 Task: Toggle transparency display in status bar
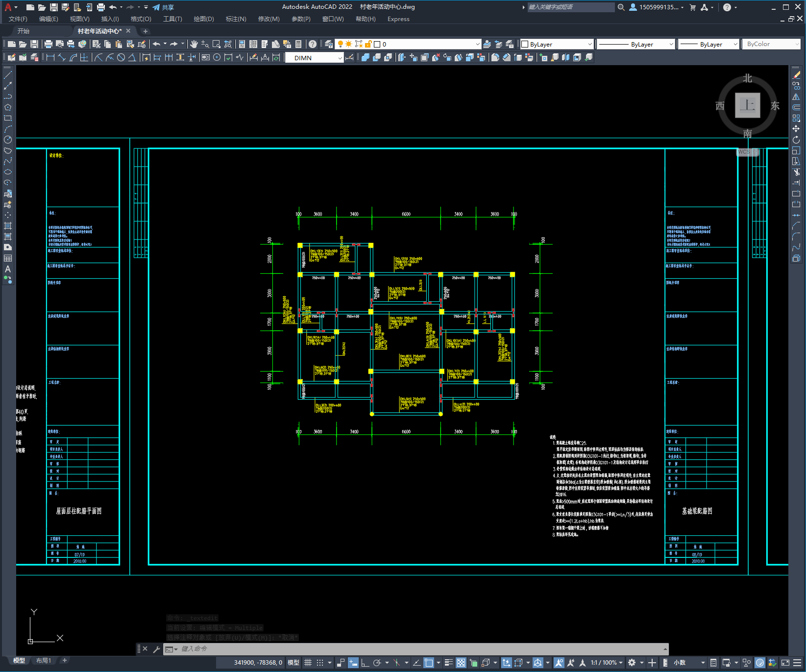coord(461,662)
